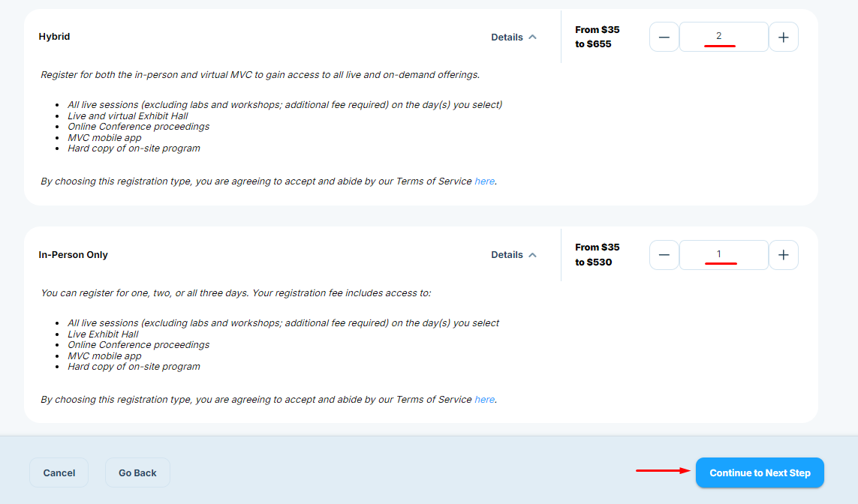Image resolution: width=858 pixels, height=504 pixels.
Task: Click the Cancel button
Action: tap(59, 472)
